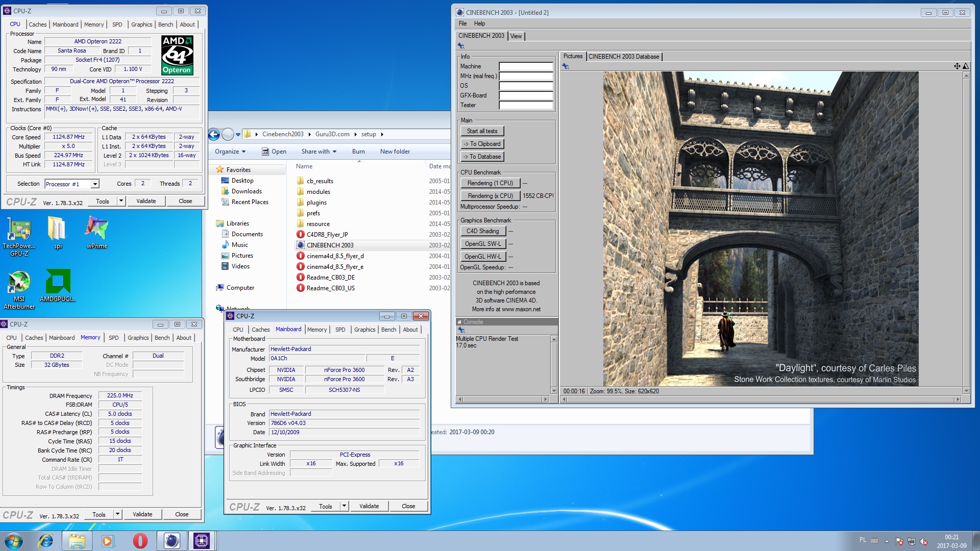
Task: Click Explorer back navigation arrow
Action: pyautogui.click(x=214, y=134)
